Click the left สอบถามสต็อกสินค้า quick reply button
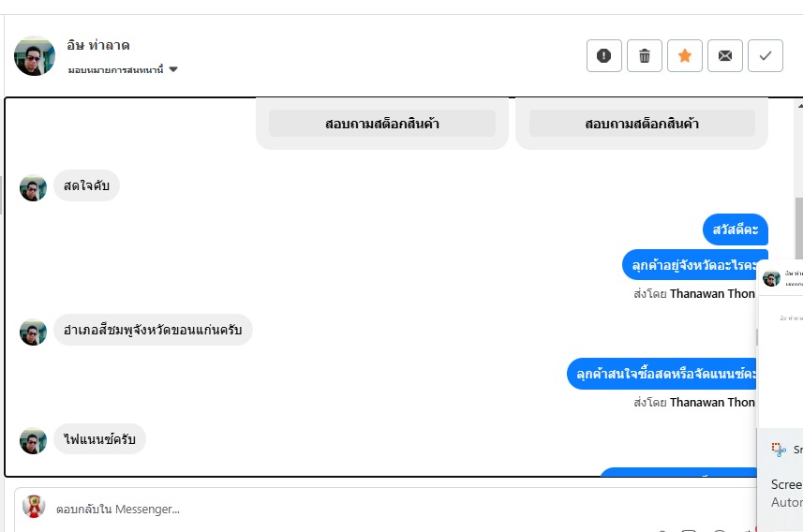Screen dimensions: 803x532 click(382, 124)
